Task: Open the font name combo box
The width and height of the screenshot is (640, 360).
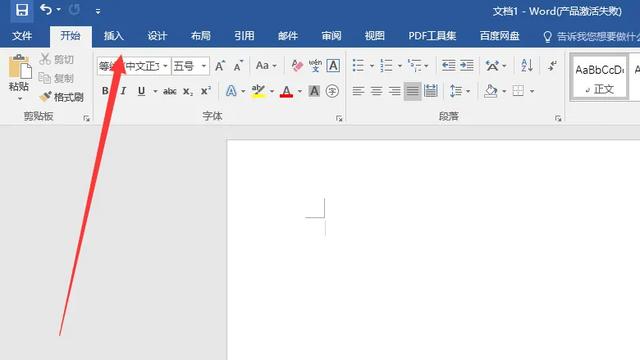Action: pos(134,66)
